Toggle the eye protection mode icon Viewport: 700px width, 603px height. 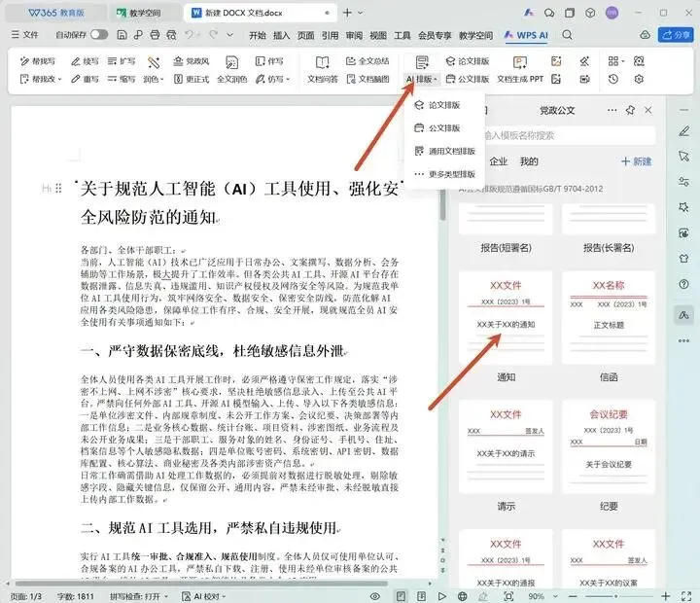click(375, 596)
